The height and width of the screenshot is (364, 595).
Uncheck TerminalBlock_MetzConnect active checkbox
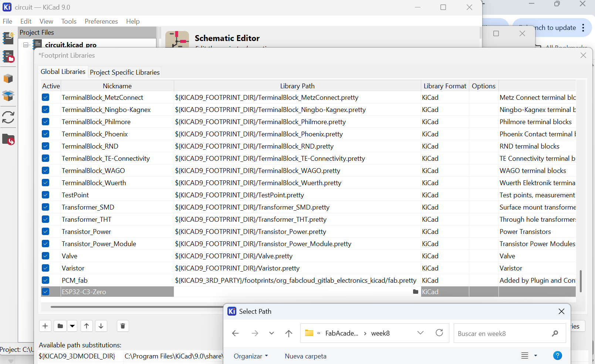45,97
